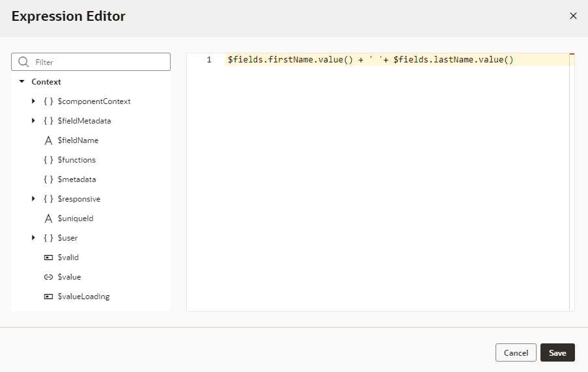Click the string type icon beside $fieldName
Image resolution: width=588 pixels, height=372 pixels.
48,140
